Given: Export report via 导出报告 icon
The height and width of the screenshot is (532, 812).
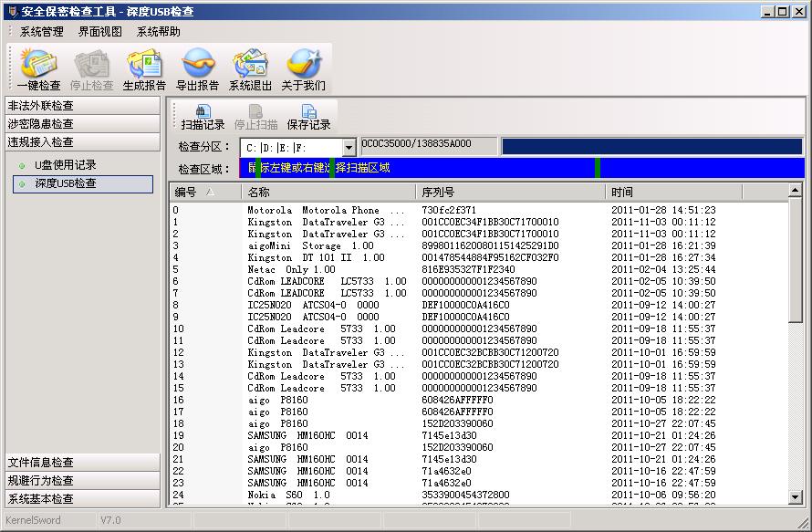Looking at the screenshot, I should tap(197, 70).
